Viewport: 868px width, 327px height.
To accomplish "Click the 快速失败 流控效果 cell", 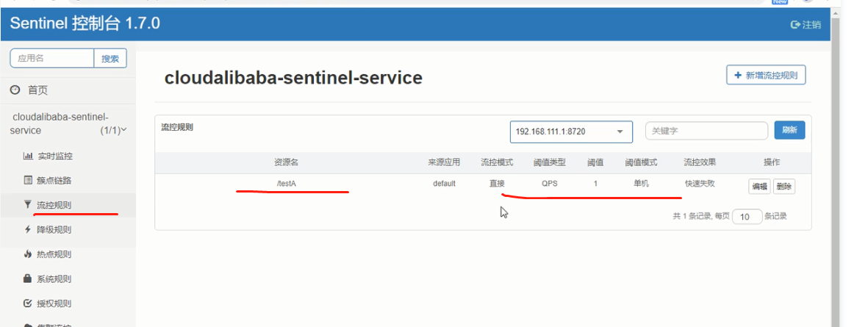I will pyautogui.click(x=700, y=183).
